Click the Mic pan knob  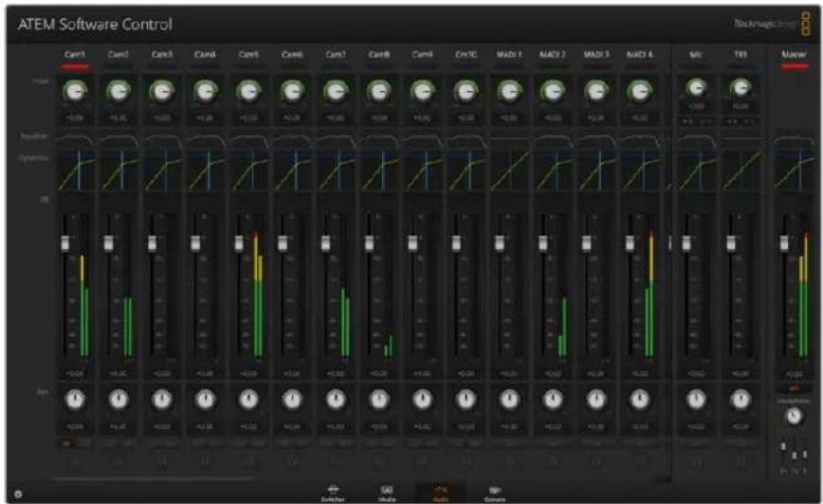tap(696, 400)
